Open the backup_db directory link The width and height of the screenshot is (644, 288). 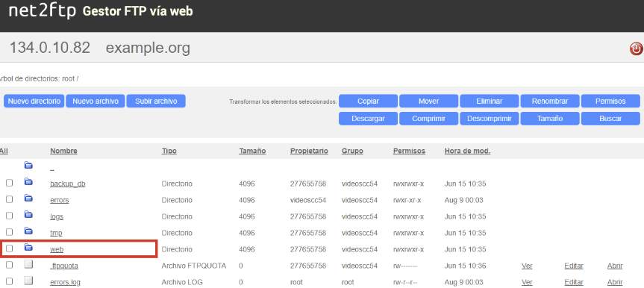click(68, 184)
